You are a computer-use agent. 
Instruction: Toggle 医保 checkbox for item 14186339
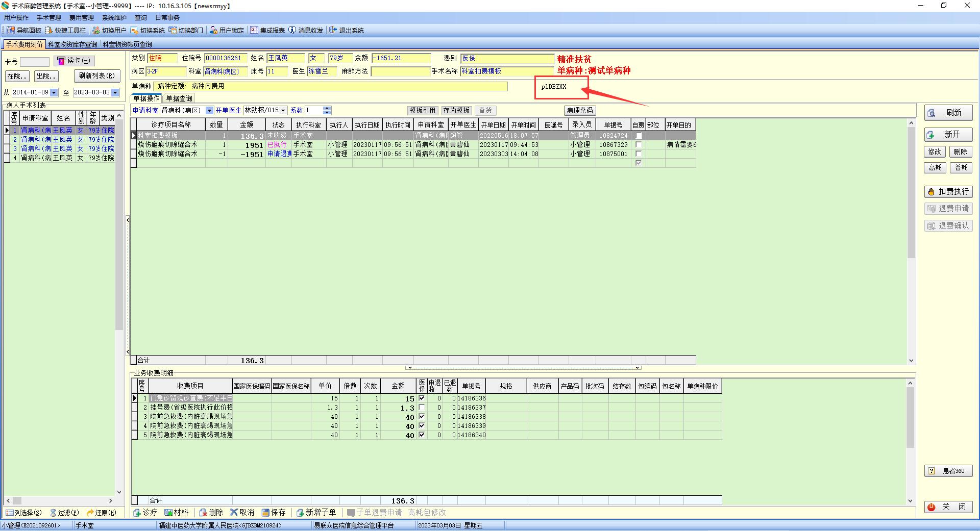pos(422,426)
